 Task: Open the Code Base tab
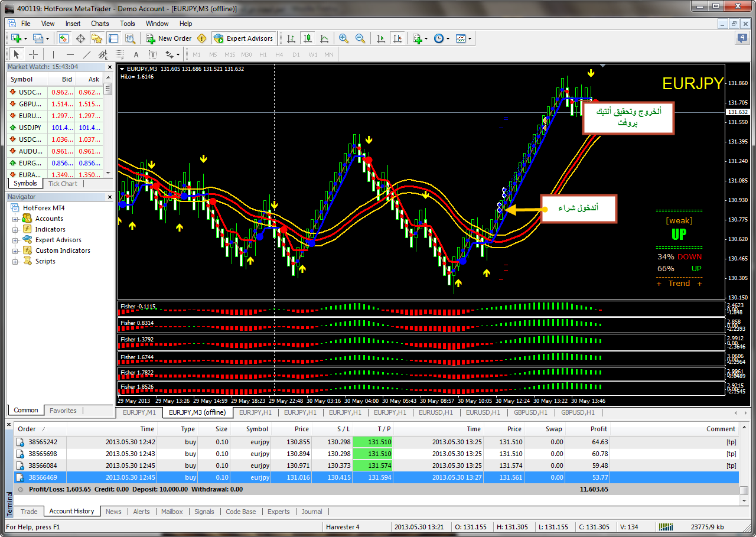[241, 512]
